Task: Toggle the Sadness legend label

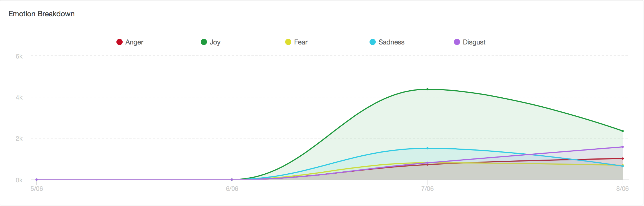Action: pyautogui.click(x=391, y=42)
